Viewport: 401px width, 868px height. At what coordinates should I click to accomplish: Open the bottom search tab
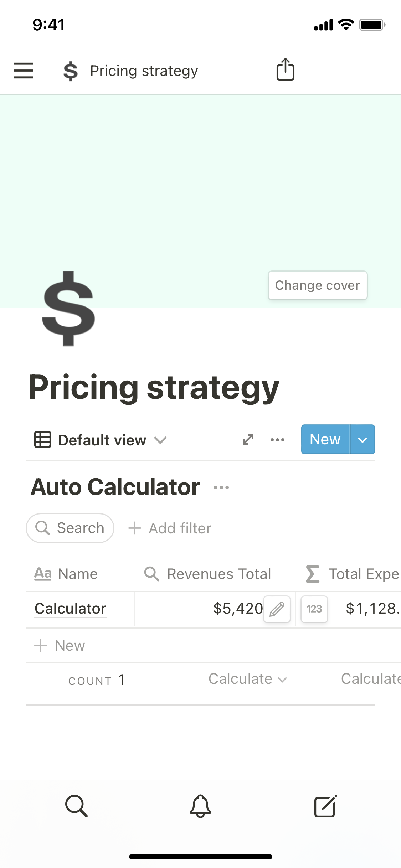(x=76, y=806)
